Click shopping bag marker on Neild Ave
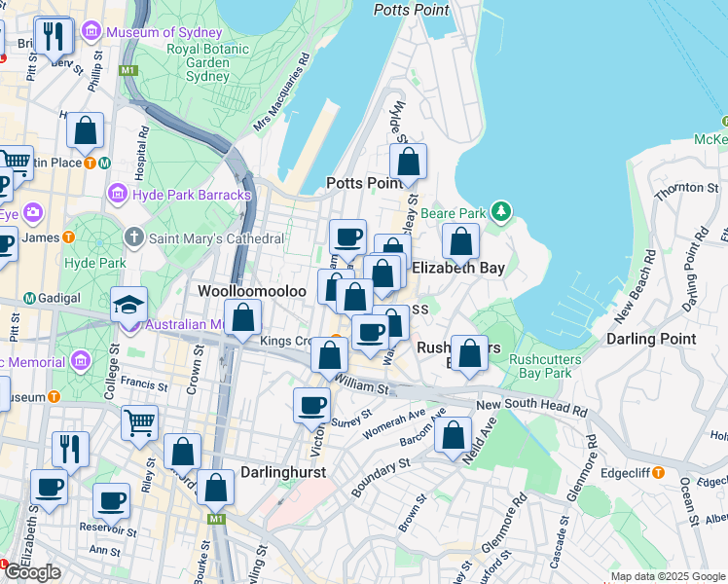The width and height of the screenshot is (728, 584). [453, 436]
